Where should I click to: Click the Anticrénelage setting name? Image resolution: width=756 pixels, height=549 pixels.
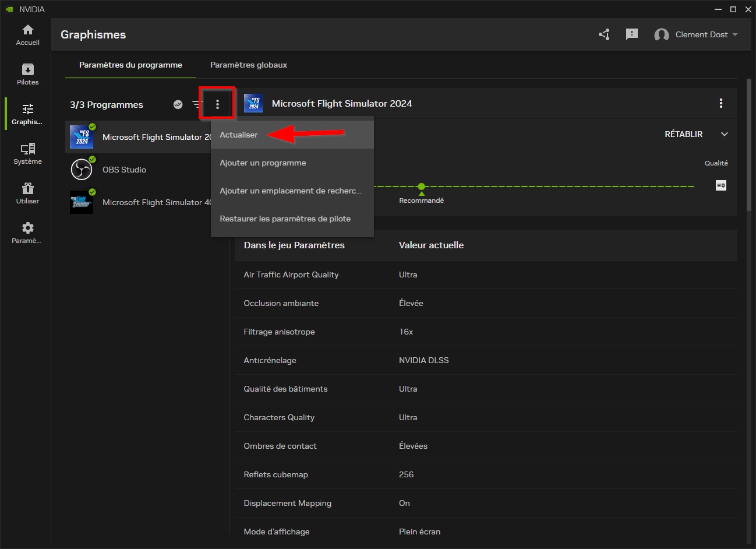tap(270, 360)
